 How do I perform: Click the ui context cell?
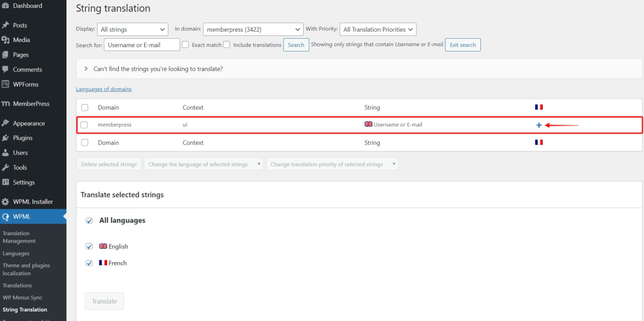185,125
